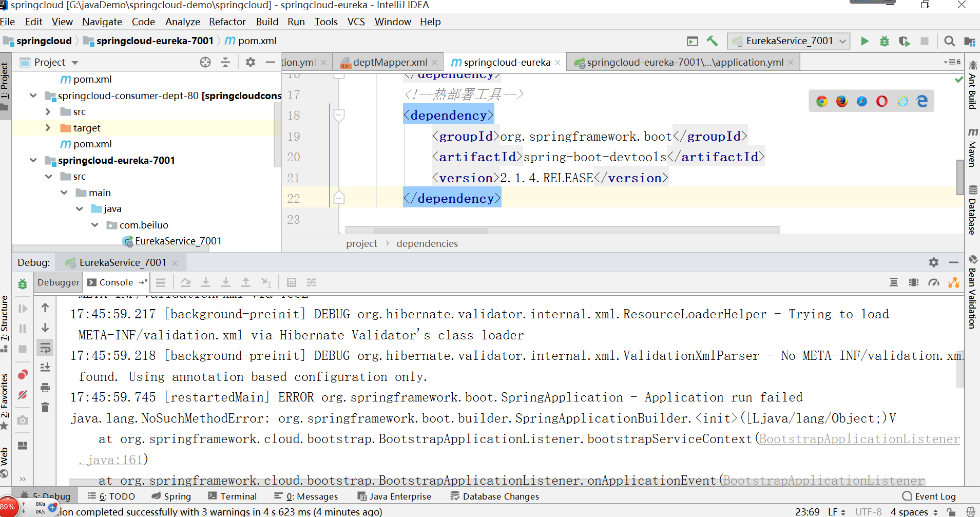Open the VCS menu

pyautogui.click(x=356, y=22)
